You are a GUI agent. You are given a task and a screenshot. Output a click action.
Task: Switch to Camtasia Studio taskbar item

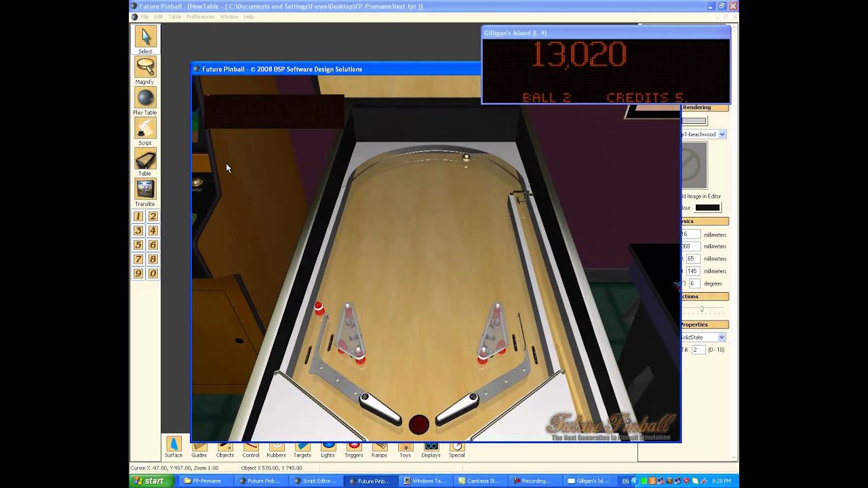480,481
